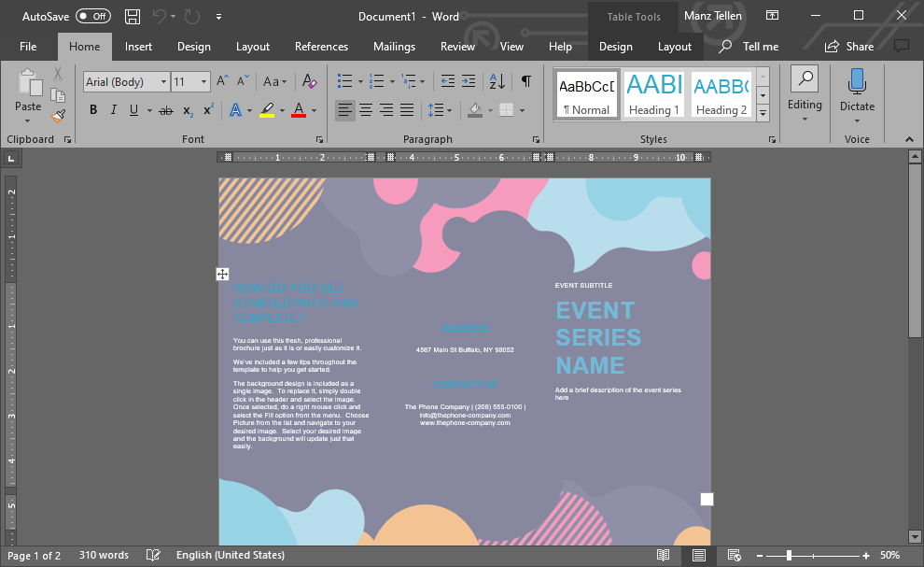Apply the bullet list formatting

[x=344, y=82]
